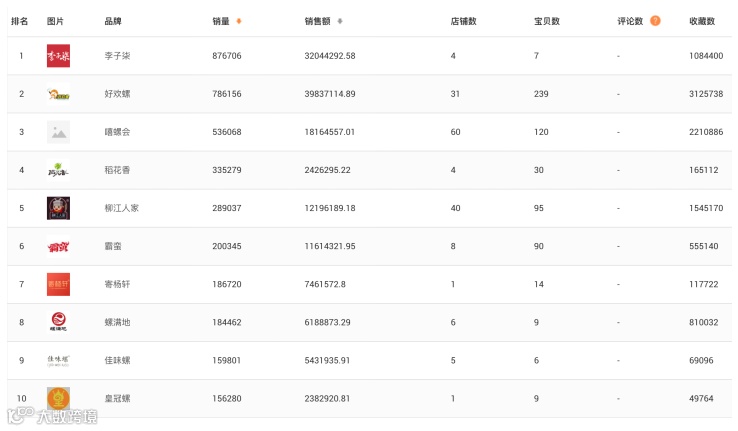Select brand name 霸蛮
This screenshot has width=738, height=431.
tap(113, 247)
